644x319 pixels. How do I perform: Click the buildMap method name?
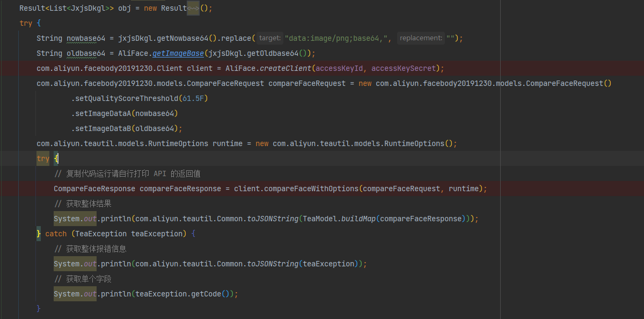click(358, 219)
